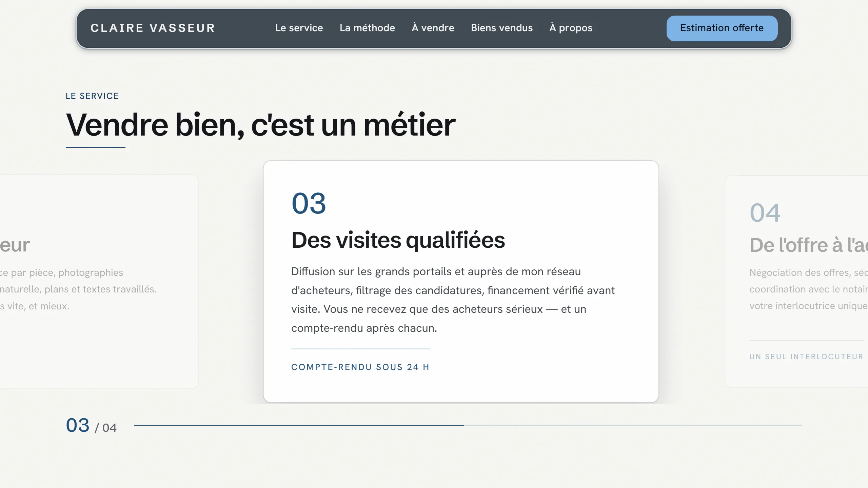Click the carousel progress bar

pyautogui.click(x=468, y=425)
